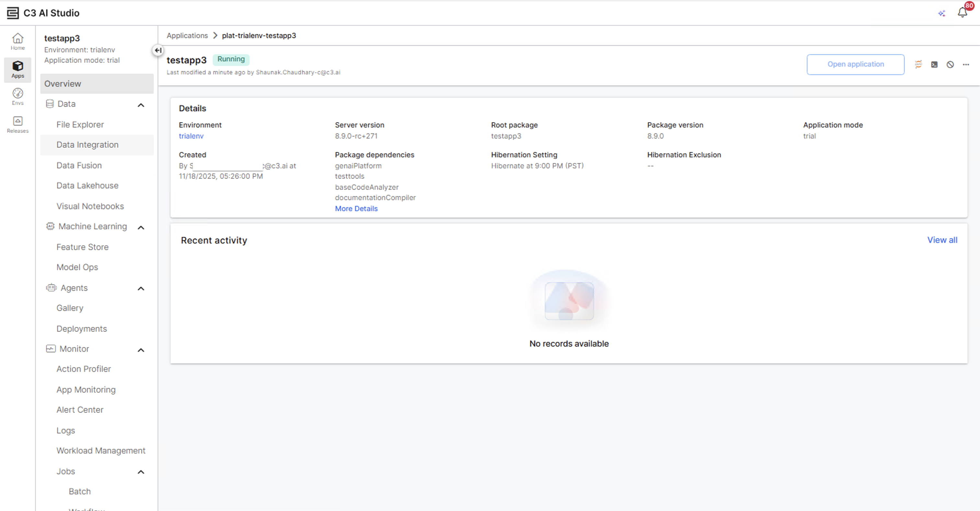This screenshot has height=511, width=980.
Task: Open Envs from the left rail
Action: (x=17, y=97)
